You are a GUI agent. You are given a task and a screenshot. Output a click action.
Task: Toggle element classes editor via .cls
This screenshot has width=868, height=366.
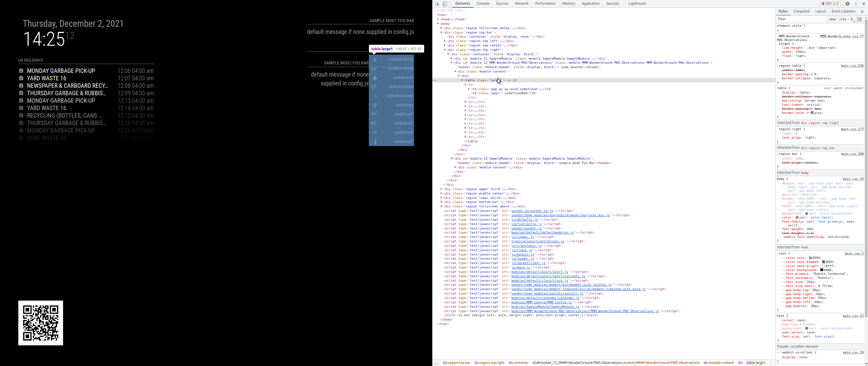(843, 19)
